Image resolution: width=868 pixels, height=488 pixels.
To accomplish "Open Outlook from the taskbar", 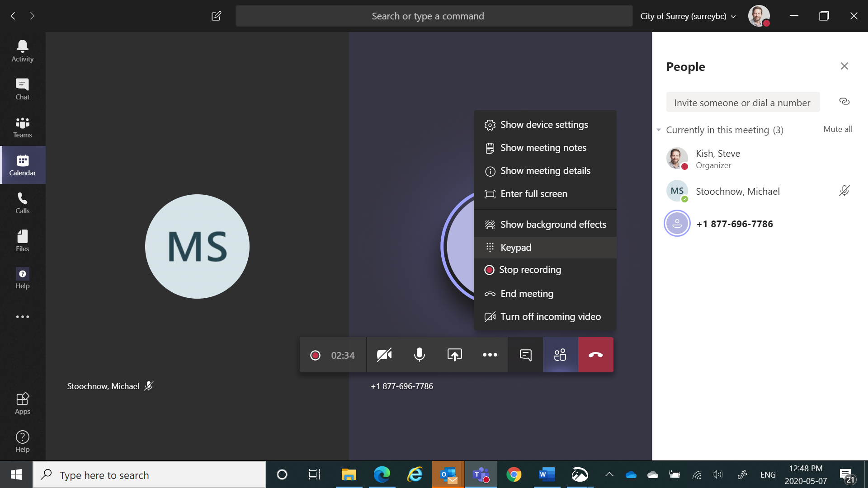I will click(448, 474).
